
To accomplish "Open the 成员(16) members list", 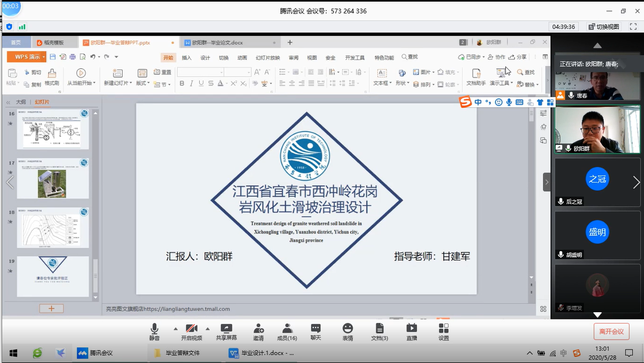I will pyautogui.click(x=287, y=331).
